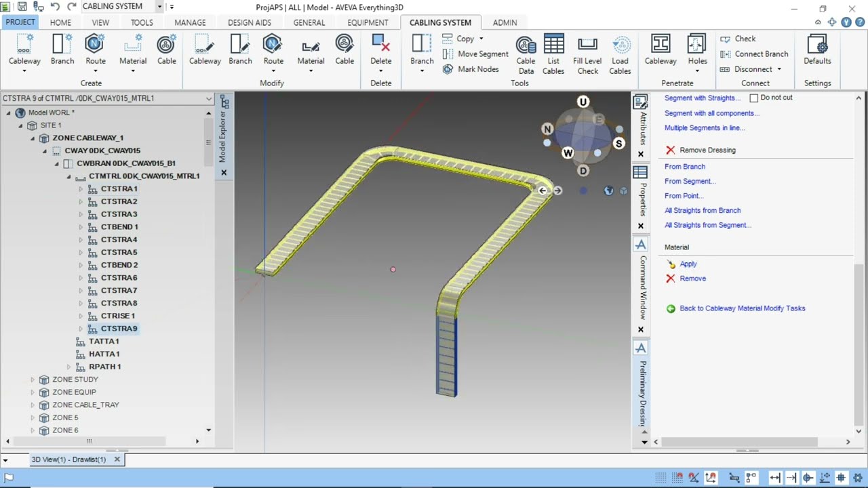This screenshot has height=488, width=868.
Task: Click Modify Cableway icon in Modify group
Action: (x=205, y=45)
